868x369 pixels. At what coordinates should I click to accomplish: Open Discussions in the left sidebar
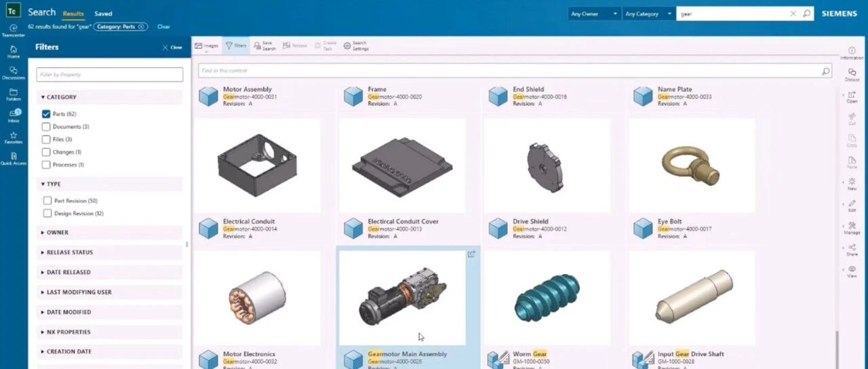(x=14, y=72)
